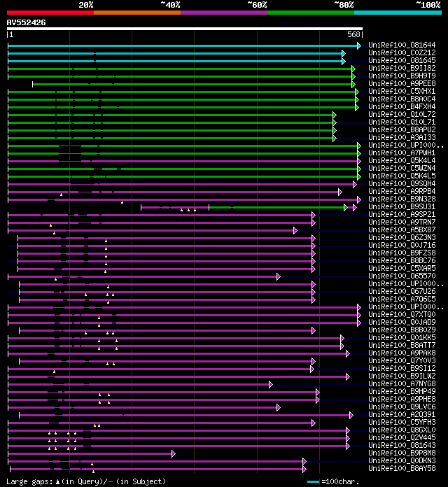Open hit UniRef100_Q6Z3N3

click(402, 237)
